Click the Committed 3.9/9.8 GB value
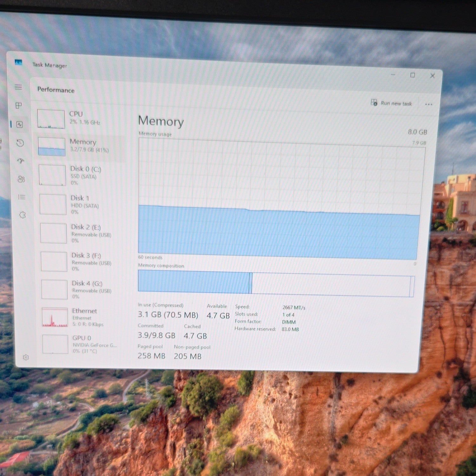 (x=156, y=335)
